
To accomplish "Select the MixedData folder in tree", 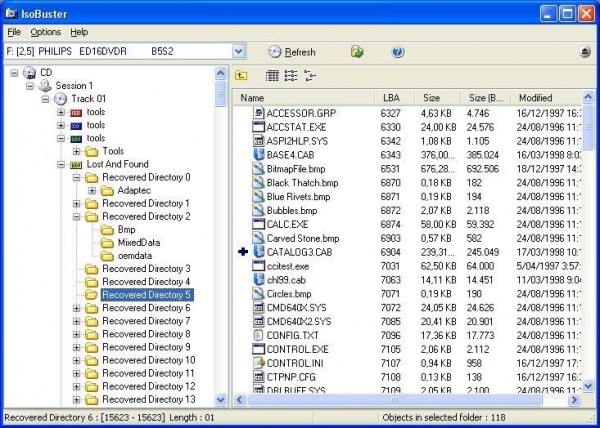I will (139, 242).
